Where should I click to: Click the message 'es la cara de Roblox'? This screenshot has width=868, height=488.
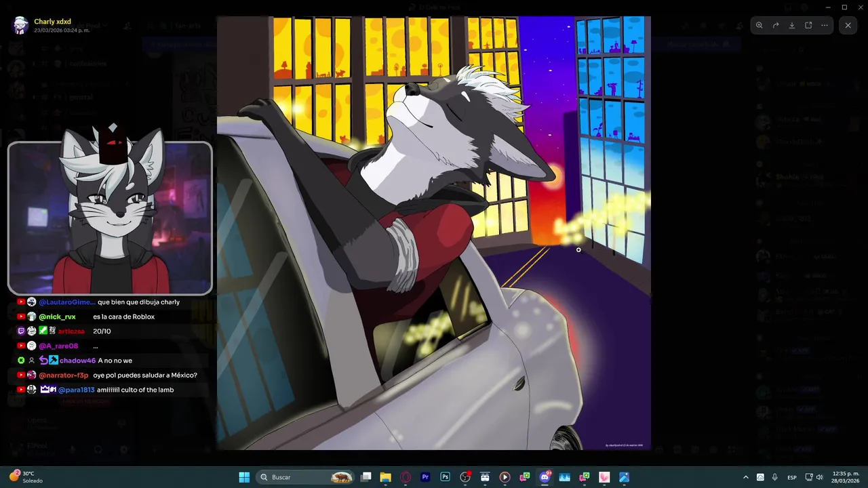[123, 317]
